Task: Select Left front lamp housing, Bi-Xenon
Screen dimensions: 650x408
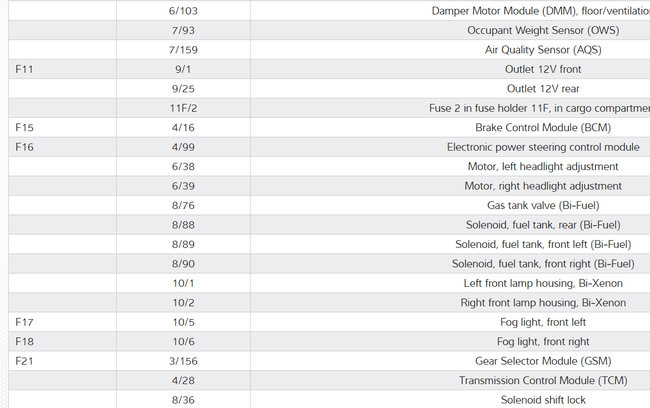Action: tap(543, 283)
